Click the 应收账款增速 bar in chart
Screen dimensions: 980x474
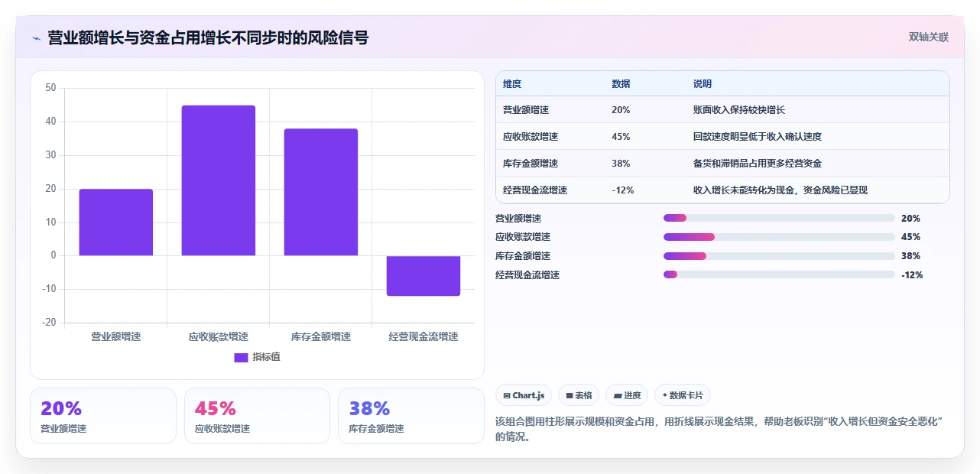[x=219, y=180]
